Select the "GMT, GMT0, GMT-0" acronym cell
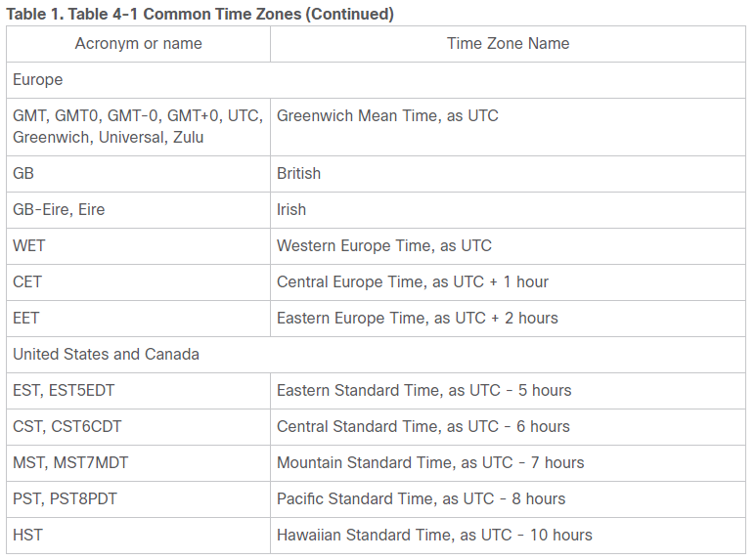Image resolution: width=756 pixels, height=560 pixels. pos(137,126)
